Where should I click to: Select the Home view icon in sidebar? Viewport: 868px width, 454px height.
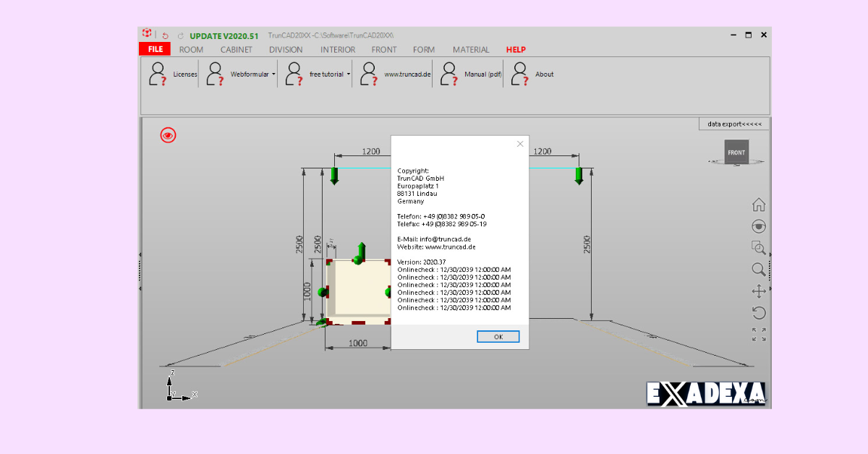[x=759, y=204]
